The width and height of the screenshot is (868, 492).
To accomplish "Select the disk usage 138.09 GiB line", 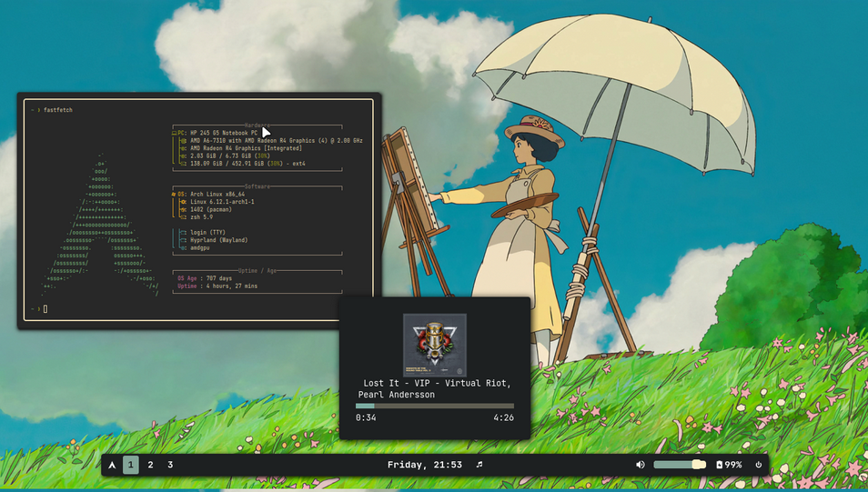I will point(242,164).
